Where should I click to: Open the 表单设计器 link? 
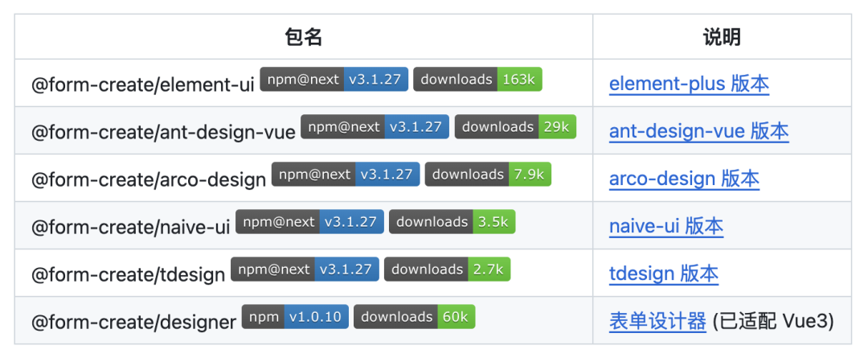657,321
